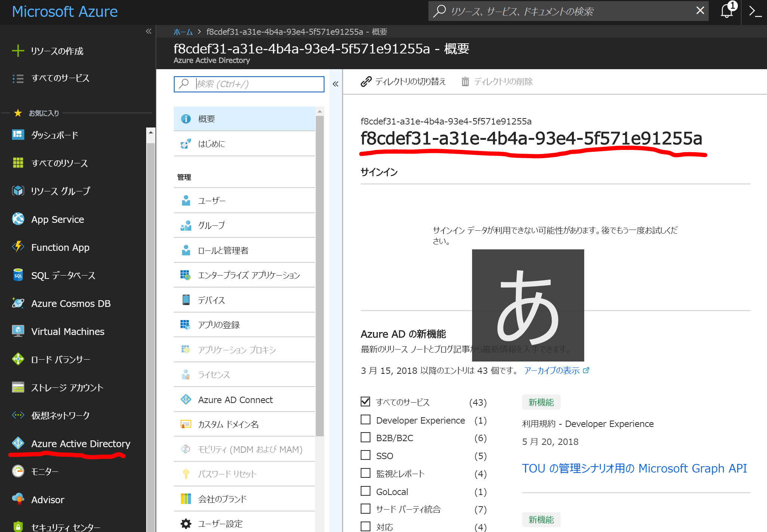Screen dimensions: 767x532
Task: Uncheck すべてのサービス filter
Action: (x=365, y=401)
